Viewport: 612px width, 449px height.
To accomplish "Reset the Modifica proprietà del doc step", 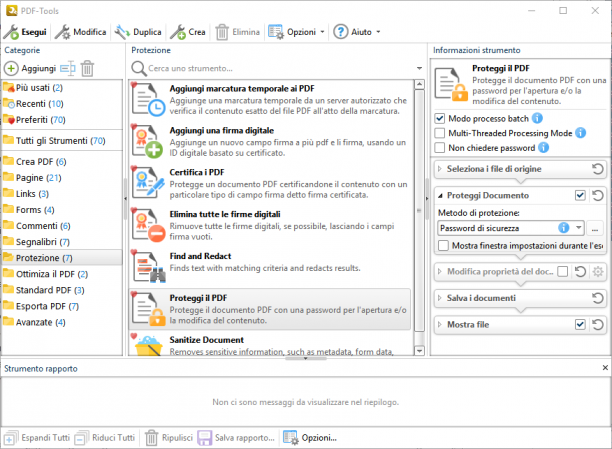I will point(580,271).
